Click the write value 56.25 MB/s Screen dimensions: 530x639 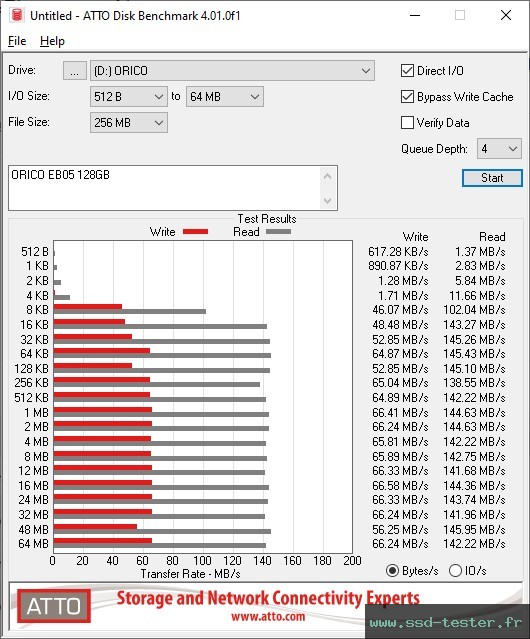click(x=400, y=529)
